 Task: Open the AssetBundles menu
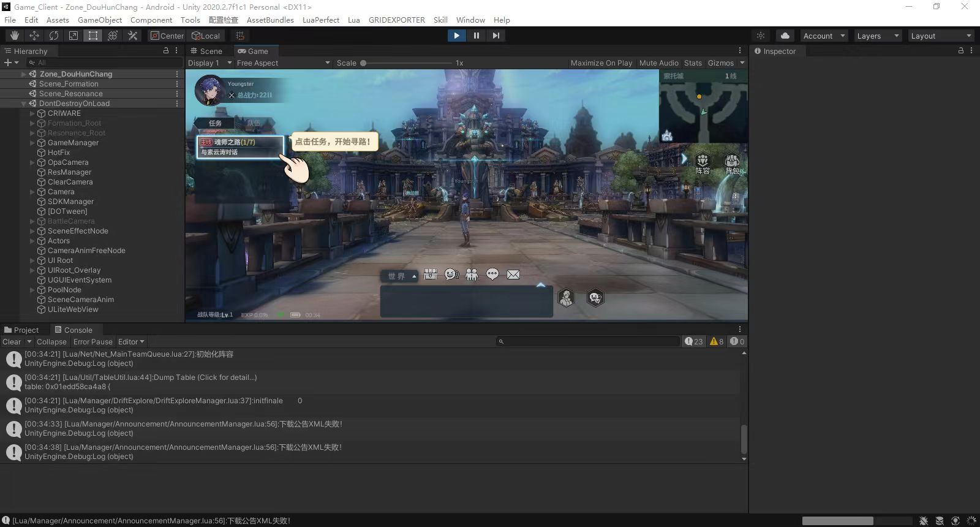(270, 20)
